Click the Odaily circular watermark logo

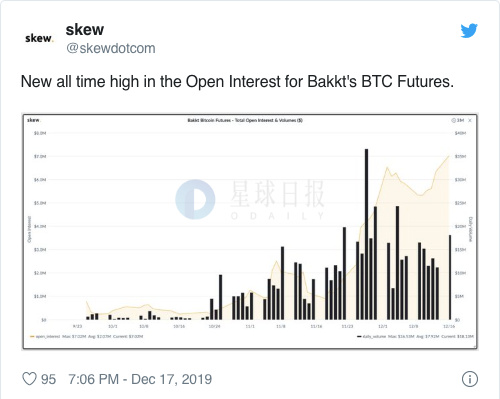[x=195, y=199]
